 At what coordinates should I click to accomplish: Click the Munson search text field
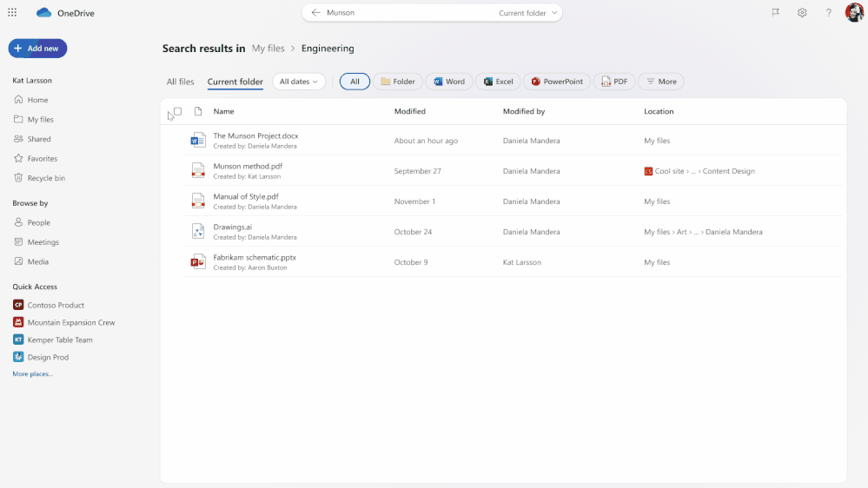click(x=400, y=13)
